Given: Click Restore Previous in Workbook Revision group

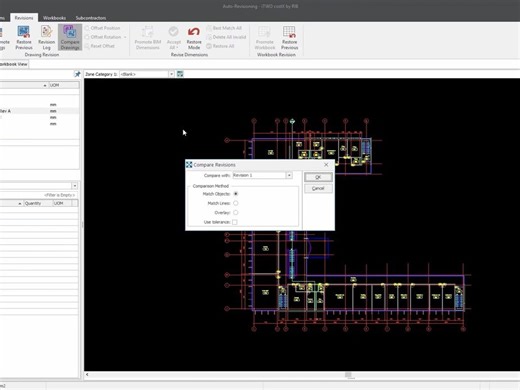Looking at the screenshot, I should point(289,37).
